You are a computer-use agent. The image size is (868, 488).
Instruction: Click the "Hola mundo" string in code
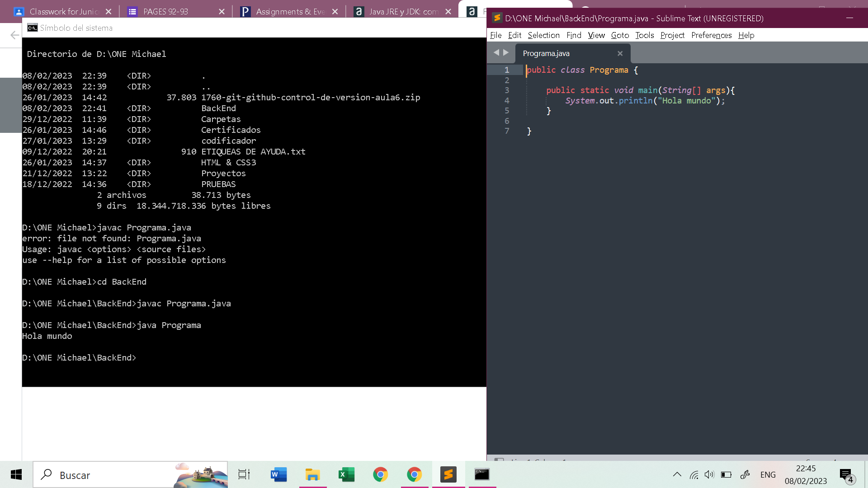coord(686,101)
